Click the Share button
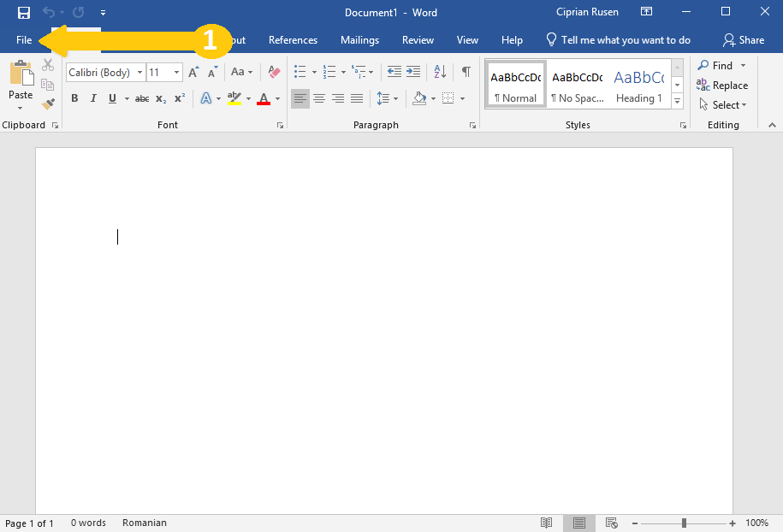 pyautogui.click(x=744, y=39)
